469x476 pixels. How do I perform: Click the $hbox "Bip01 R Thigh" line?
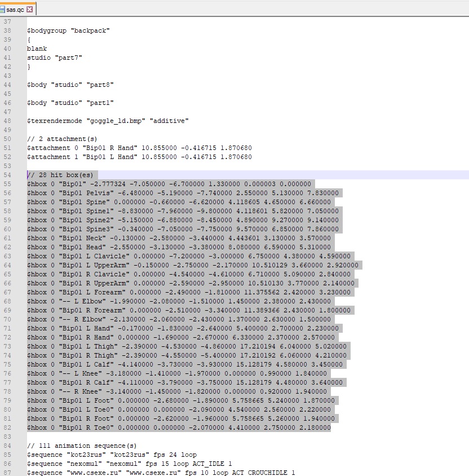tap(187, 355)
